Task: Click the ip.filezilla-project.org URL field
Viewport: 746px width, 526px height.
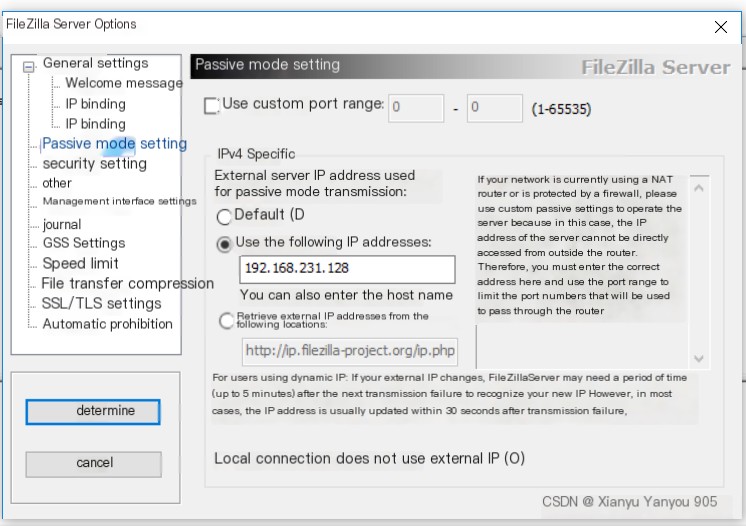Action: pyautogui.click(x=350, y=351)
